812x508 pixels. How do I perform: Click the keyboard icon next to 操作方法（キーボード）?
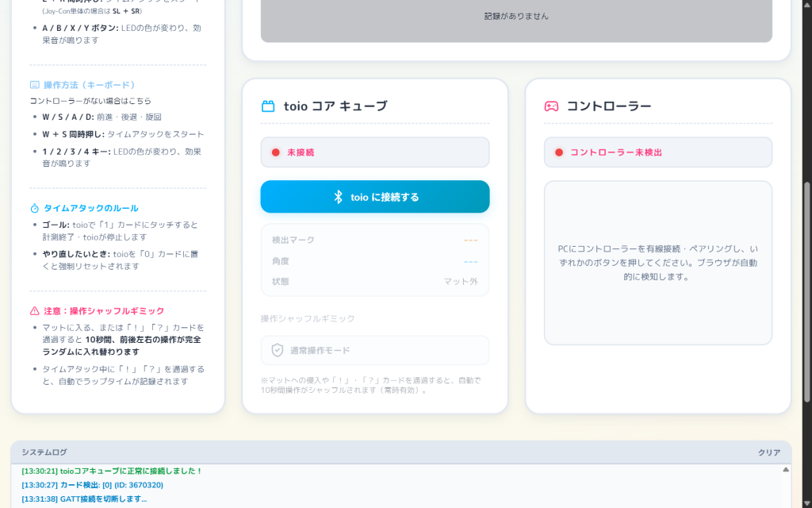coord(35,85)
